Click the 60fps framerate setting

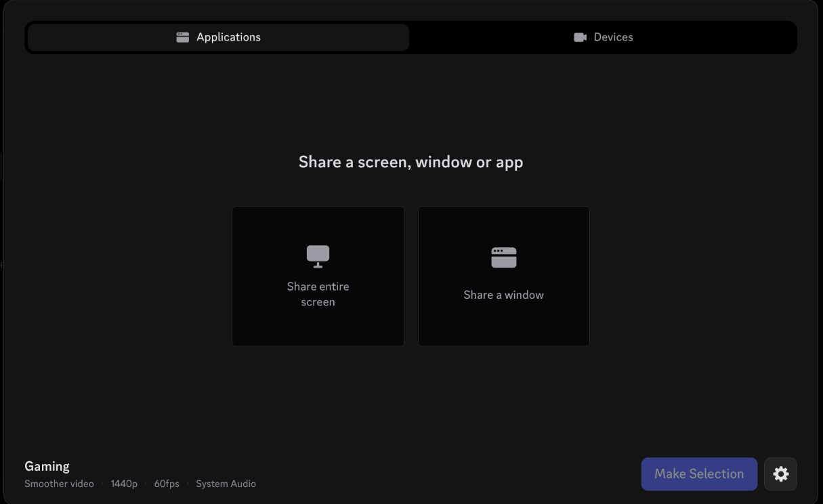[x=166, y=484]
